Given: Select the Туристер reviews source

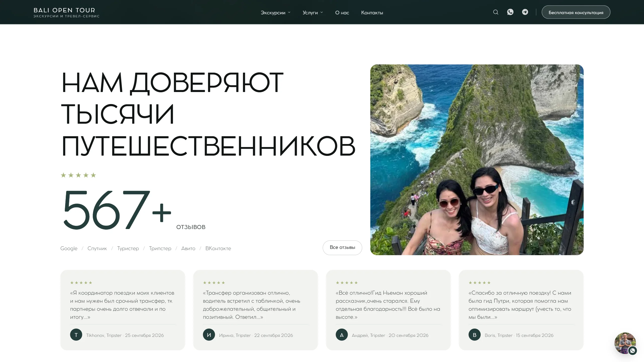Looking at the screenshot, I should click(x=128, y=248).
